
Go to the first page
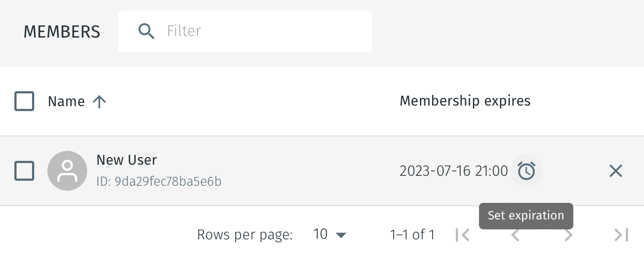coord(462,235)
